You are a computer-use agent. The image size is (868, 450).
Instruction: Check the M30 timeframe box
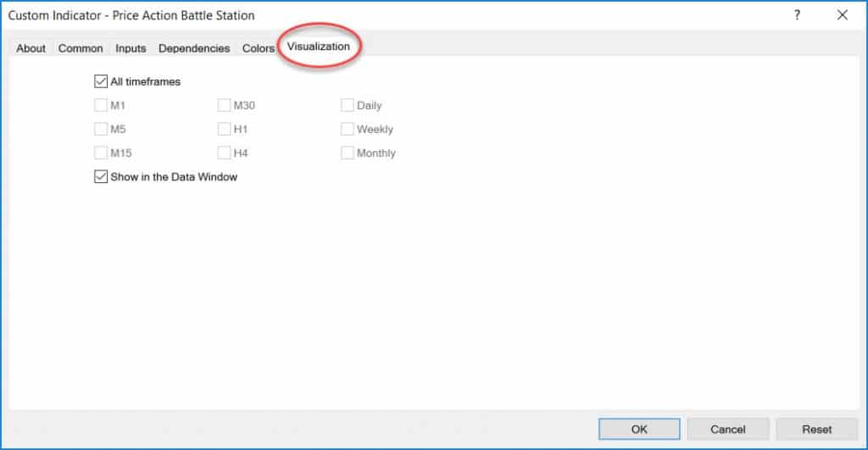pos(224,106)
